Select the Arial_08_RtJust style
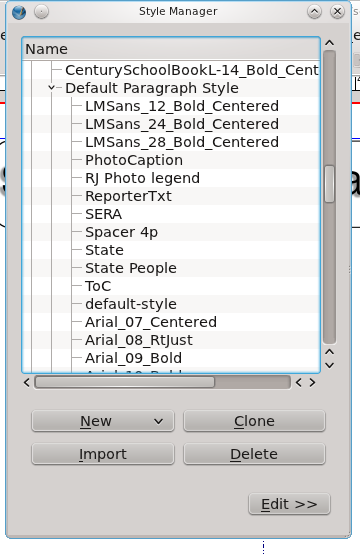360x554 pixels. (139, 340)
